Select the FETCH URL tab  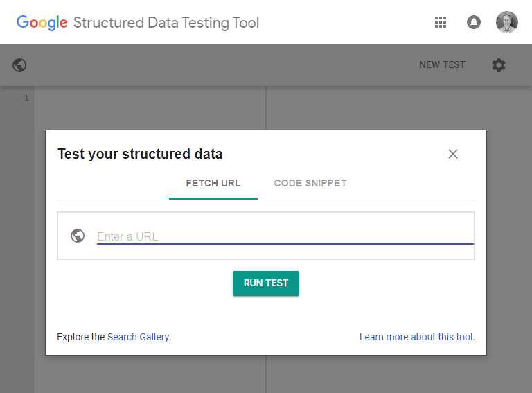213,183
